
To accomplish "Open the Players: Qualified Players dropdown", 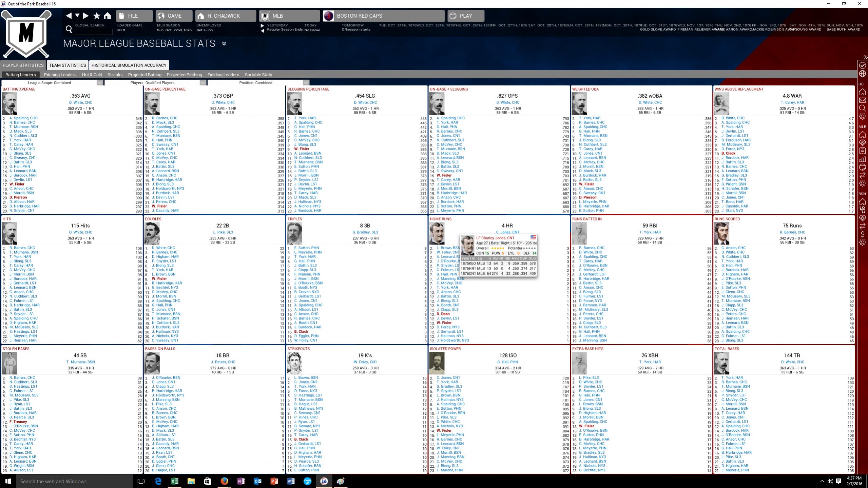I will point(202,83).
